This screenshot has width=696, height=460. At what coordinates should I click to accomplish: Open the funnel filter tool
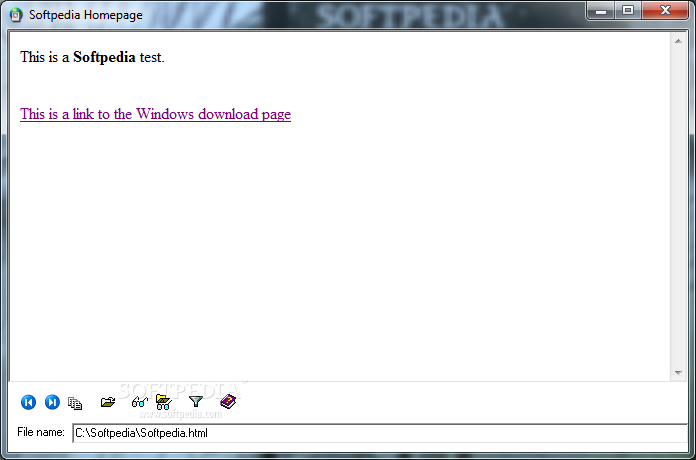pyautogui.click(x=196, y=402)
